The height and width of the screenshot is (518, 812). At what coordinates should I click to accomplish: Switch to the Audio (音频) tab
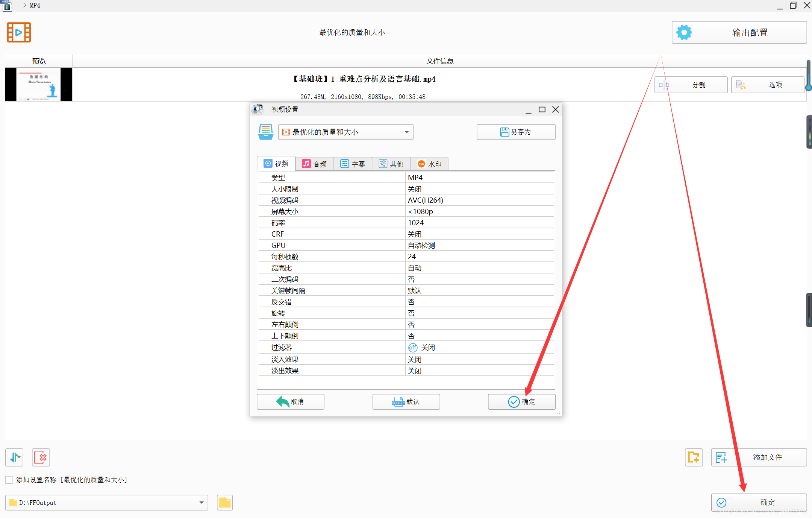point(315,164)
